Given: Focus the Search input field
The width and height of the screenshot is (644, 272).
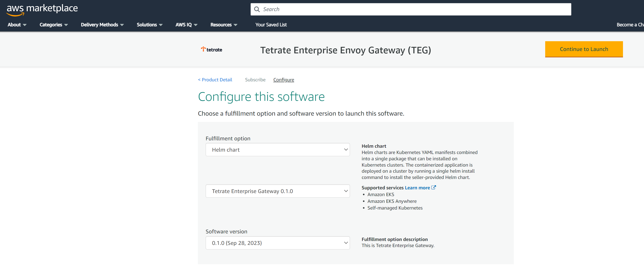Looking at the screenshot, I should 411,9.
